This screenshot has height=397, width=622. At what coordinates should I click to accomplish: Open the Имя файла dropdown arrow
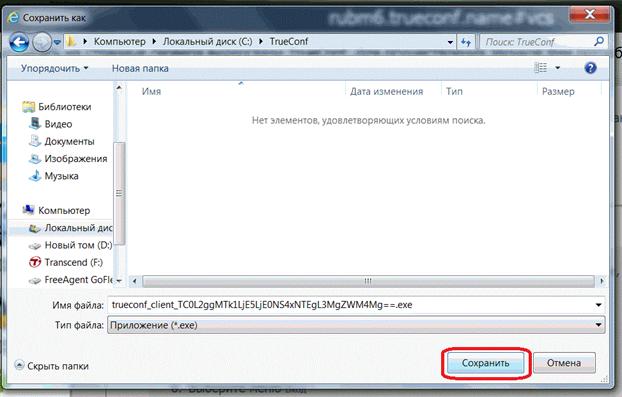pos(598,305)
